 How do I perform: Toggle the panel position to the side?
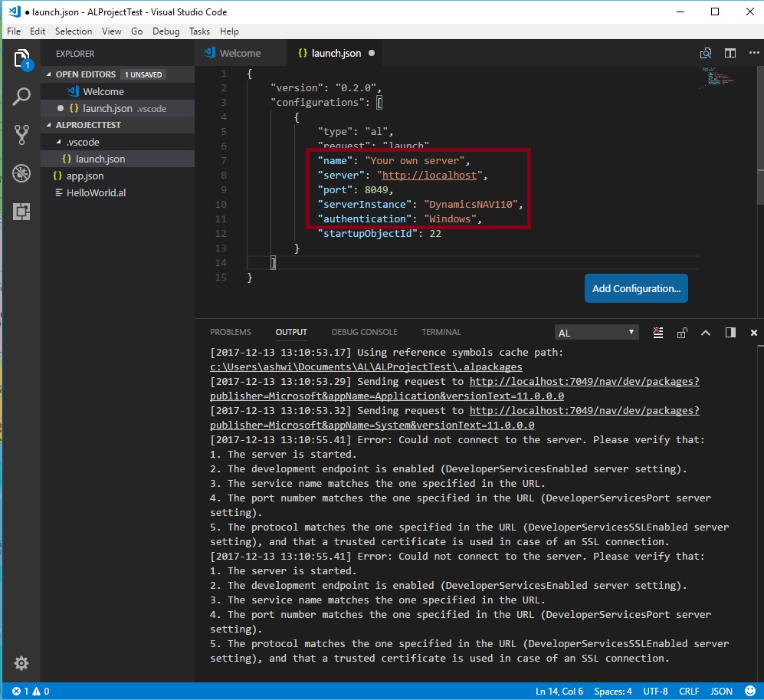pyautogui.click(x=730, y=333)
